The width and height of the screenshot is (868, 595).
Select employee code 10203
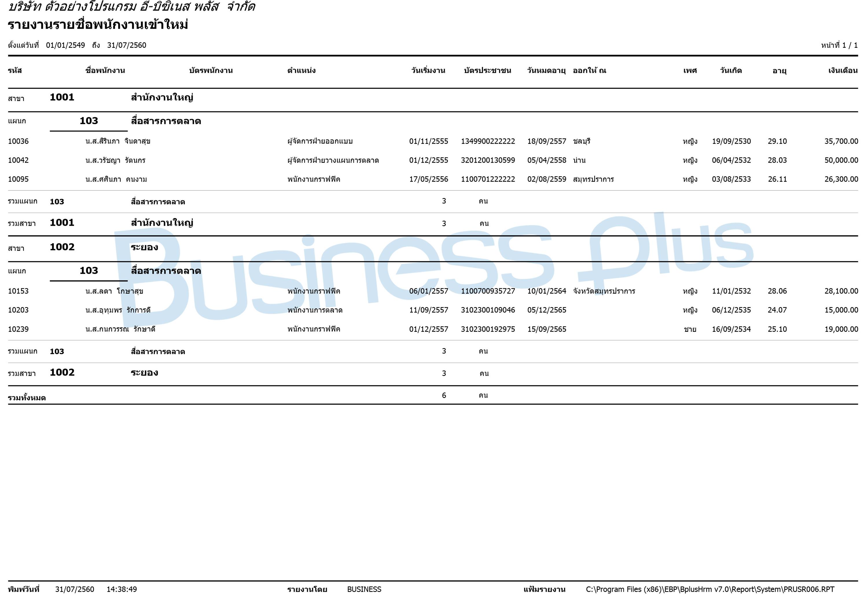pyautogui.click(x=18, y=310)
